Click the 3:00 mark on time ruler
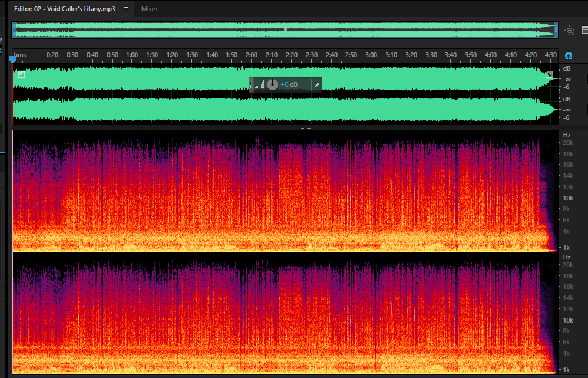Image resolution: width=588 pixels, height=378 pixels. click(x=371, y=55)
